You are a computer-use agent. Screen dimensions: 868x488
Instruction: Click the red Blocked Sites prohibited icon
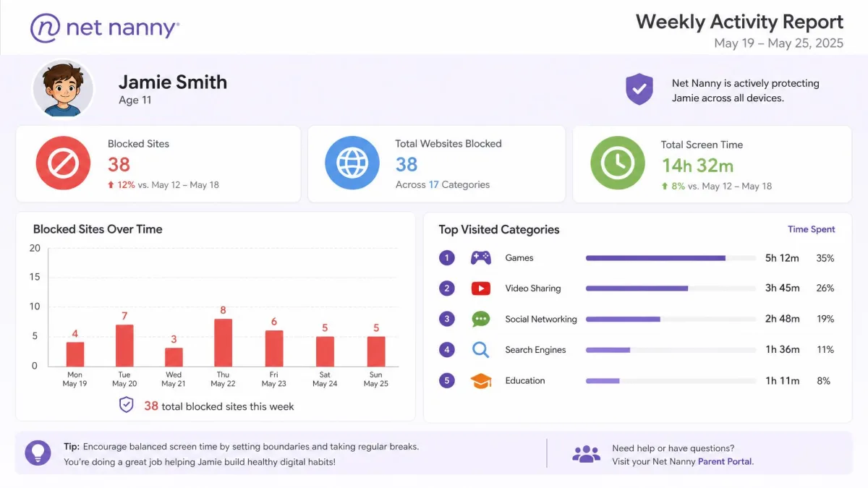(63, 163)
